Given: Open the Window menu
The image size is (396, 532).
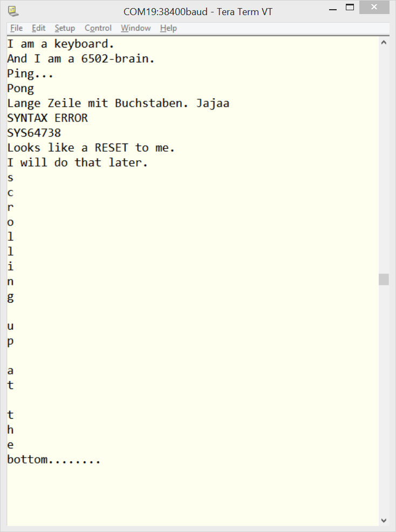Looking at the screenshot, I should pos(136,28).
